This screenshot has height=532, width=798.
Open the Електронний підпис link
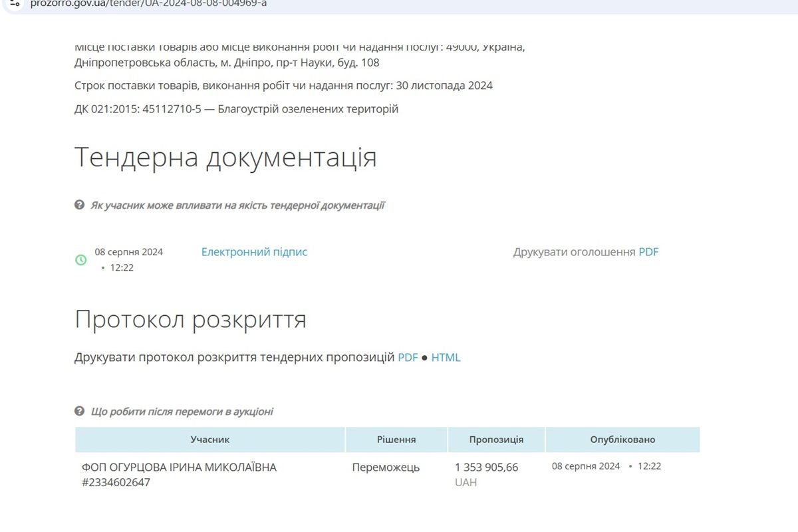tap(254, 251)
